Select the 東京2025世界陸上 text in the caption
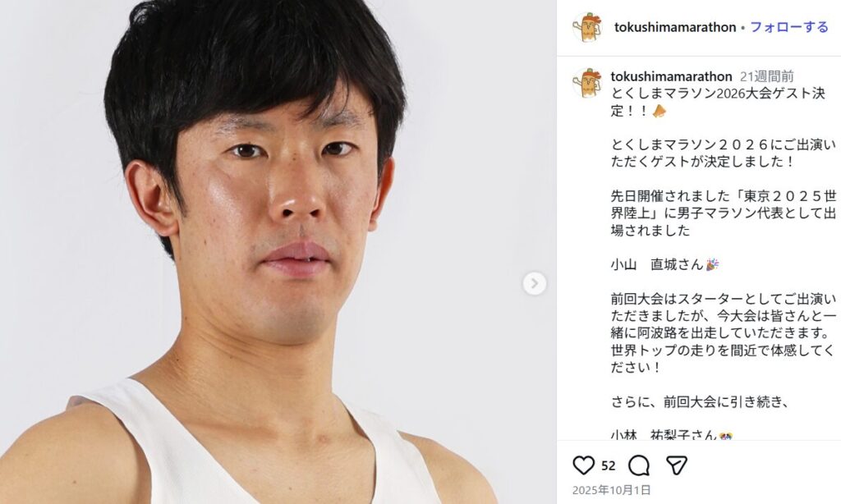 (x=724, y=204)
